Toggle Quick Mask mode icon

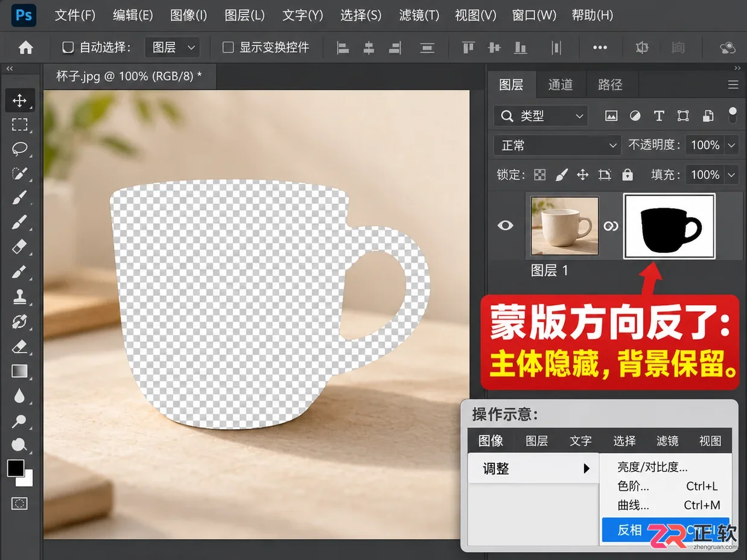pos(19,503)
